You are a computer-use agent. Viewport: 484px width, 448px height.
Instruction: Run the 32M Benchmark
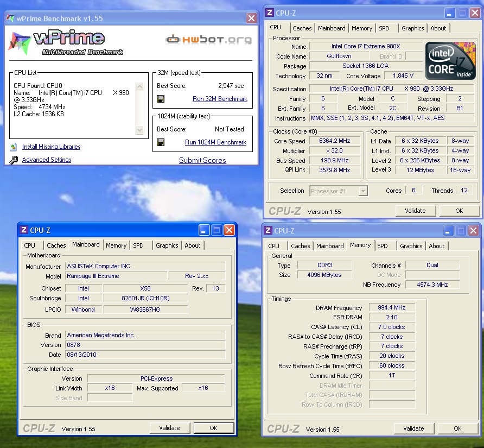coord(220,99)
